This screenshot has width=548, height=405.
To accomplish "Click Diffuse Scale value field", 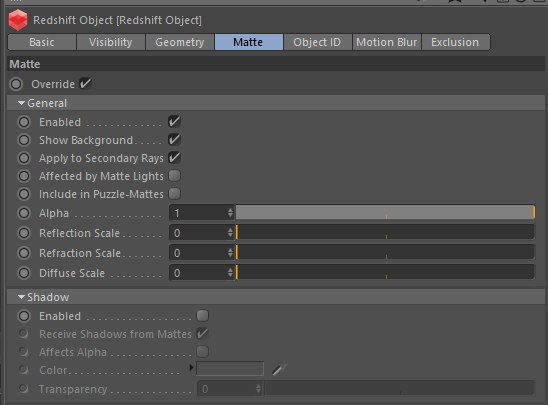I will click(198, 273).
